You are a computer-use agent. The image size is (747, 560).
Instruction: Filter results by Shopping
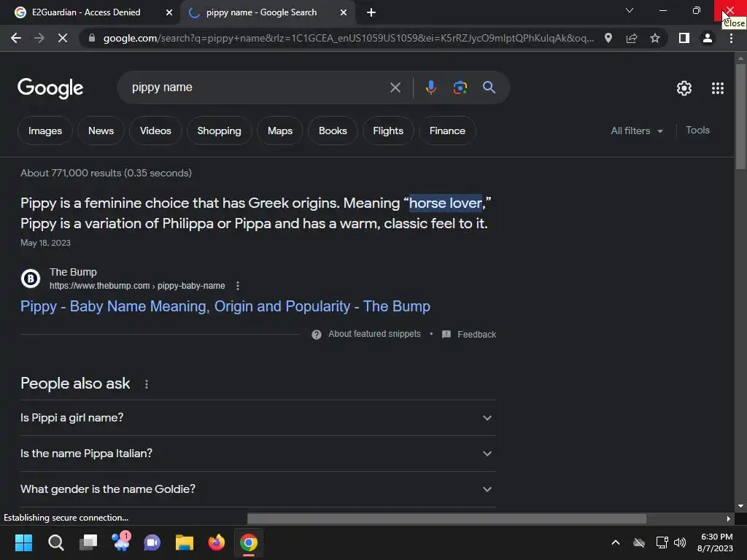tap(219, 131)
